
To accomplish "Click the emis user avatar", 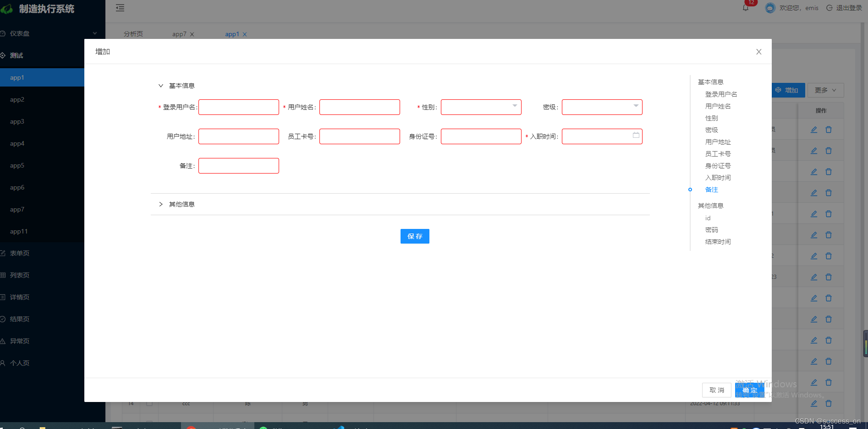I will click(x=769, y=8).
